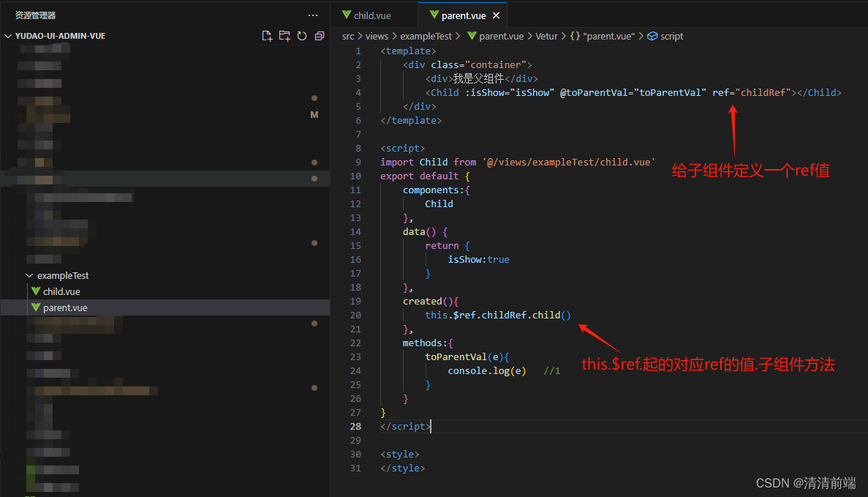Switch to the child.vue editor tab

tap(372, 15)
